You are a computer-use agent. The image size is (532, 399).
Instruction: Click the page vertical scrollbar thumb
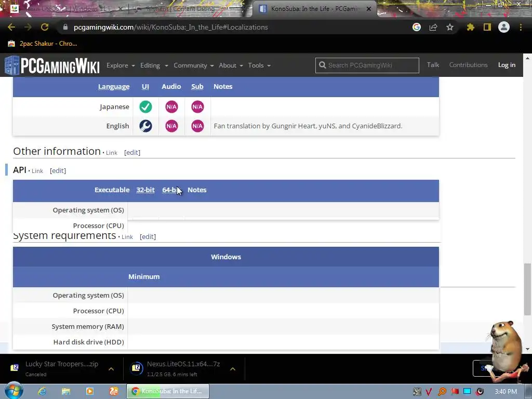tap(527, 289)
